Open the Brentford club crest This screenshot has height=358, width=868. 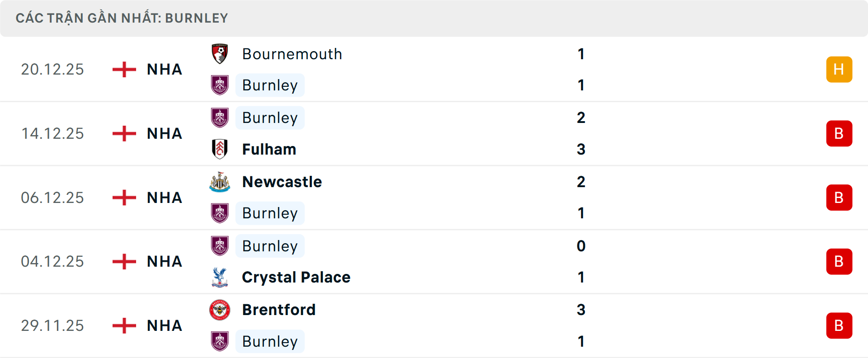point(220,310)
